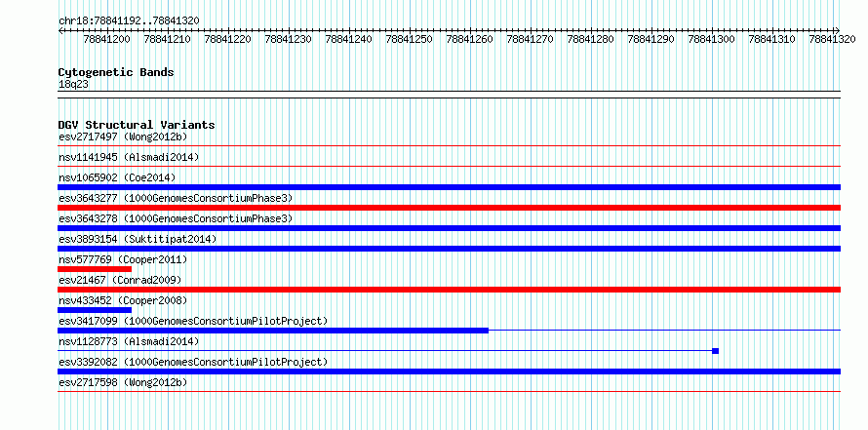Open the nsv433452 (Cooper2008) label

coord(123,300)
